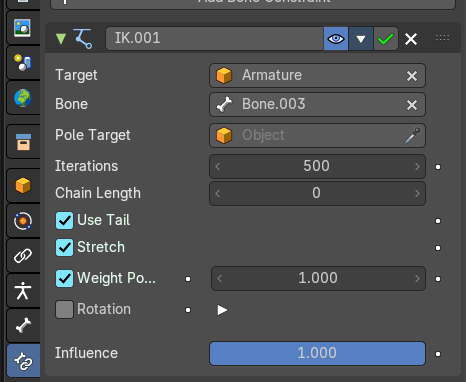This screenshot has height=382, width=466.
Task: Increase the Iterations value
Action: 417,166
